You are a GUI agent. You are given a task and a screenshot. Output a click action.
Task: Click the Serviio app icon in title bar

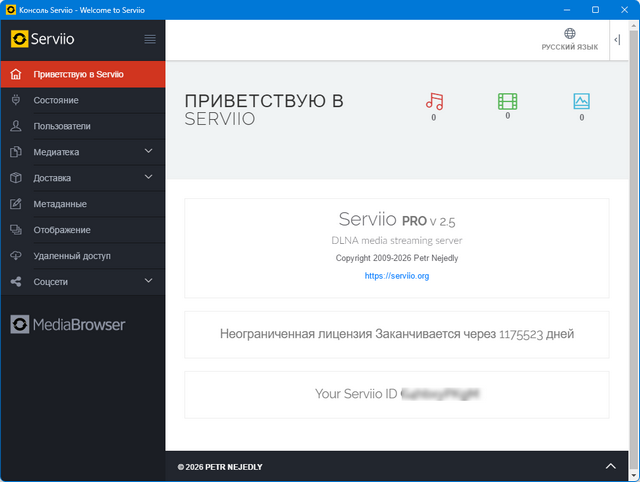[x=11, y=9]
